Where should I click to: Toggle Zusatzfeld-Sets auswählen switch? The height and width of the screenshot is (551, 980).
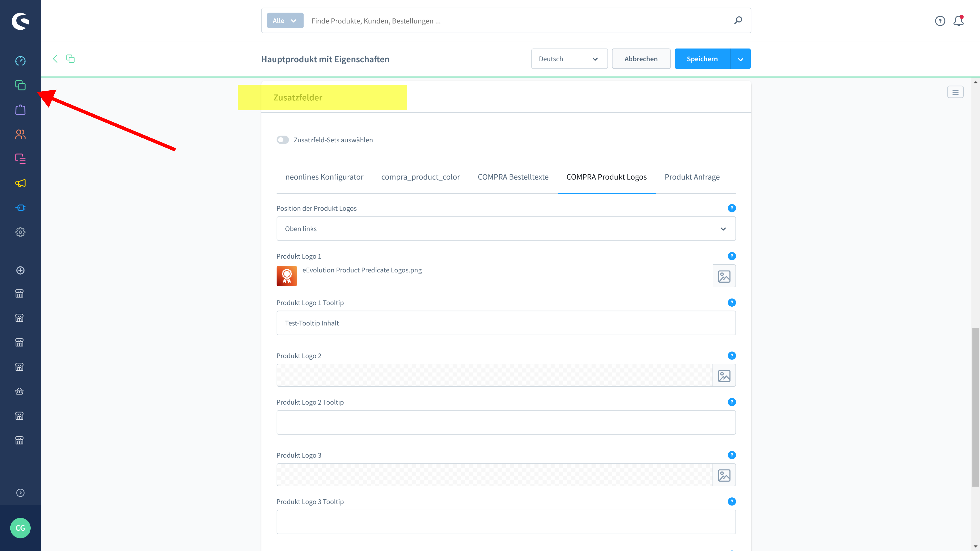pos(283,140)
